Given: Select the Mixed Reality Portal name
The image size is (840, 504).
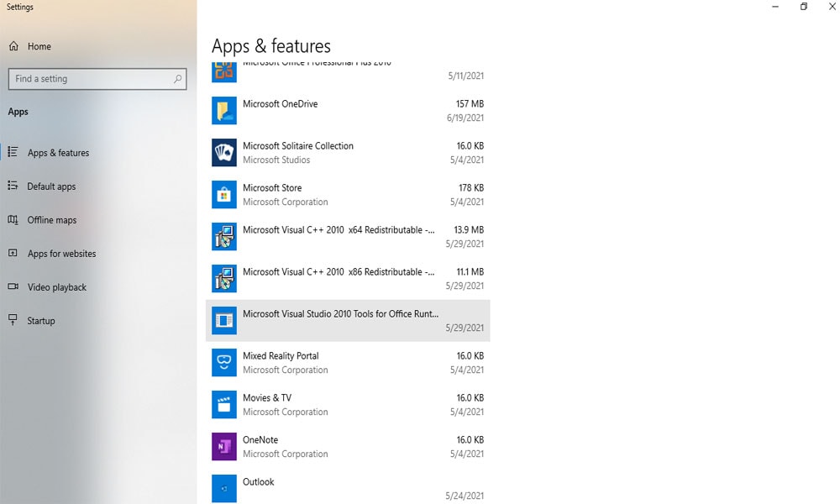Looking at the screenshot, I should (x=281, y=356).
